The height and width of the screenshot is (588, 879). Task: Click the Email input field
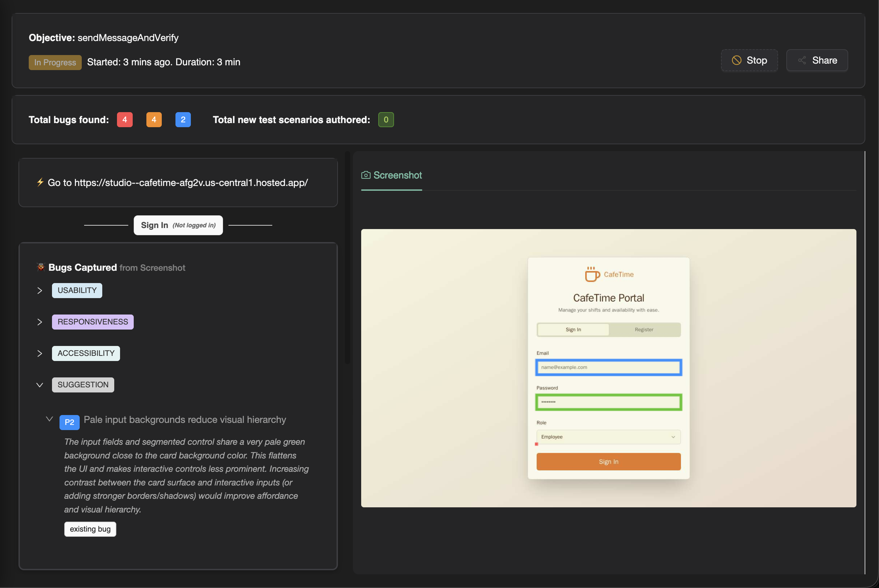coord(608,367)
